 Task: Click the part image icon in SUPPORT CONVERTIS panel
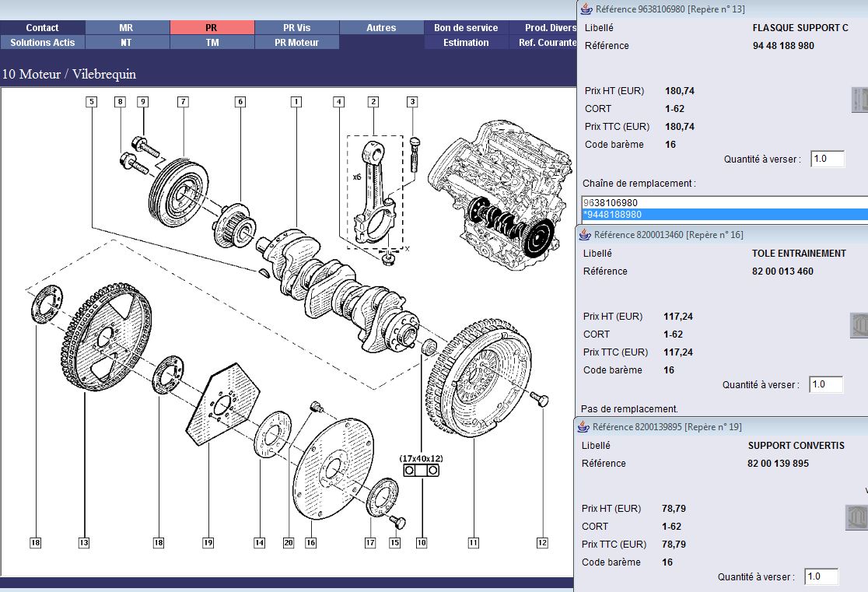856,517
